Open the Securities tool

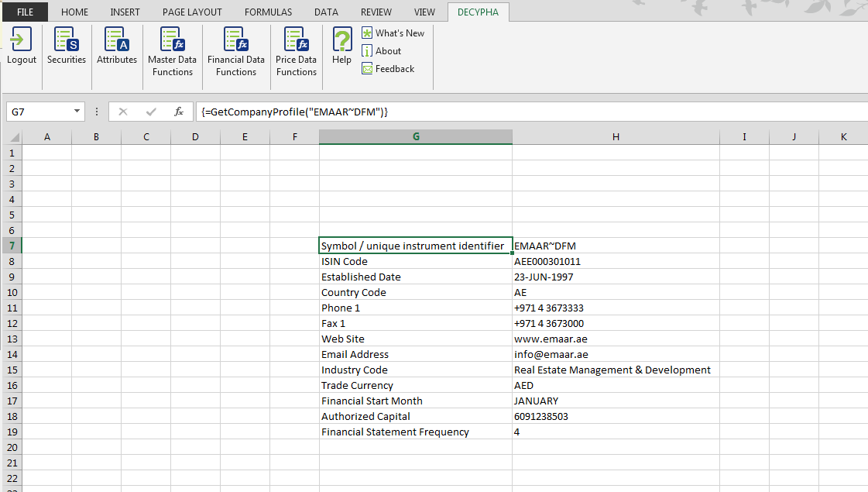pyautogui.click(x=67, y=46)
